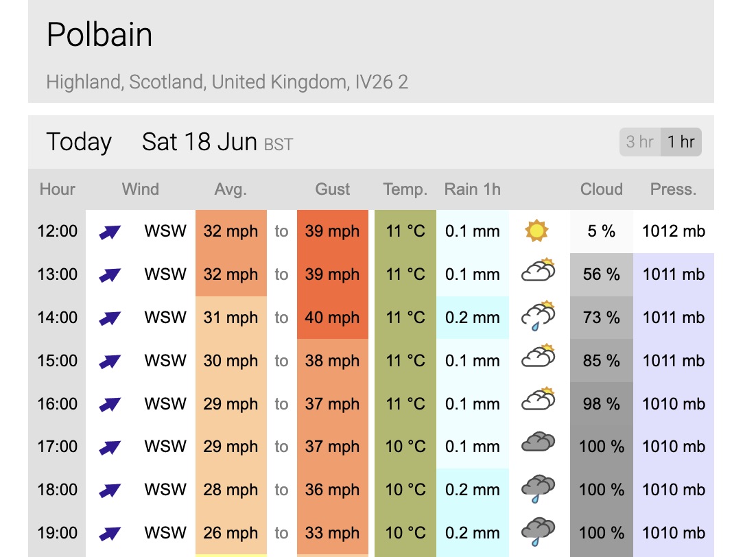
Task: Click the partly cloudy icon at 13:00
Action: pyautogui.click(x=538, y=271)
